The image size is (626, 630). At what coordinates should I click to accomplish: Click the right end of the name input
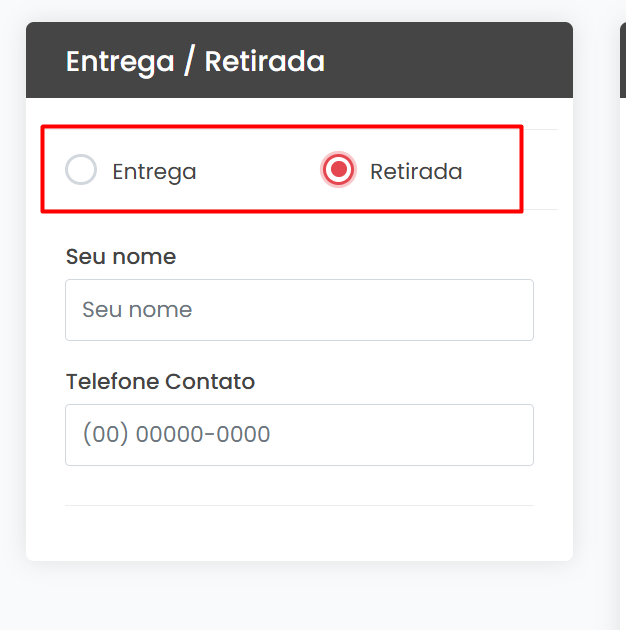pyautogui.click(x=515, y=310)
